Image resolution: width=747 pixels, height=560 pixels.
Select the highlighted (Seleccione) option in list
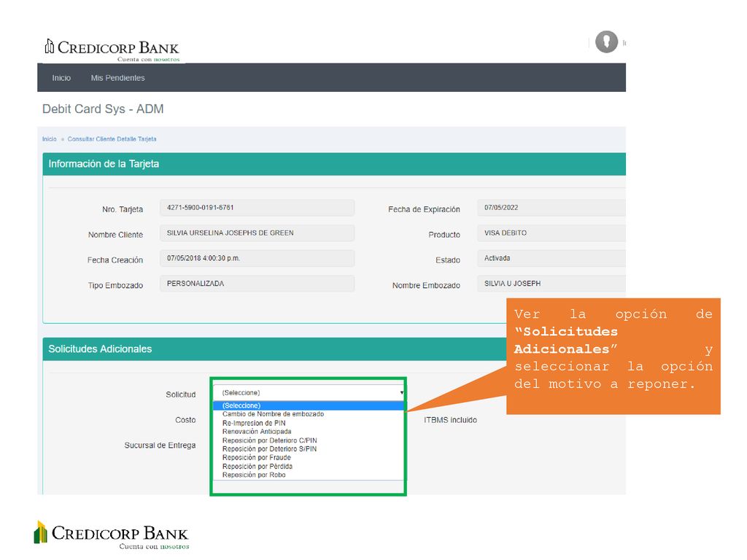pos(309,405)
